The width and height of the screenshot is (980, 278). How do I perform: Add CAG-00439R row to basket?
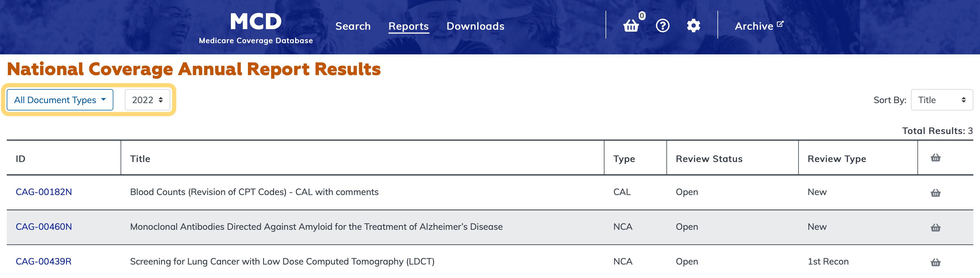[935, 262]
